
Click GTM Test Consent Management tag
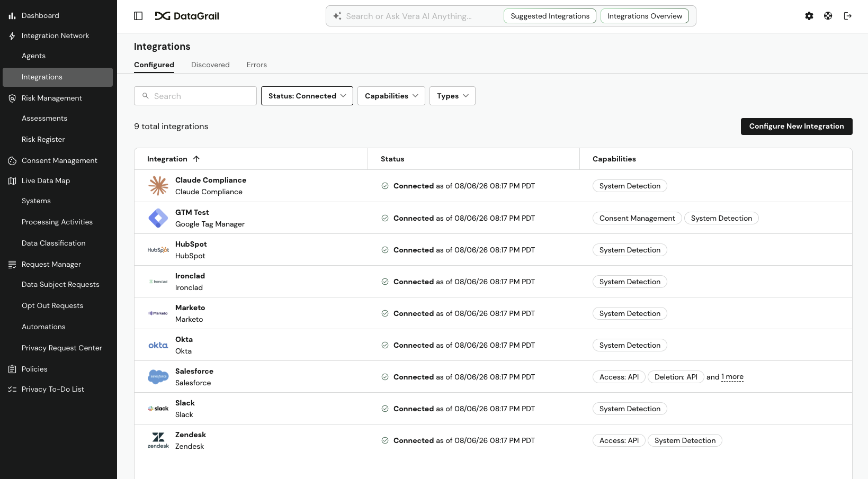(x=637, y=218)
